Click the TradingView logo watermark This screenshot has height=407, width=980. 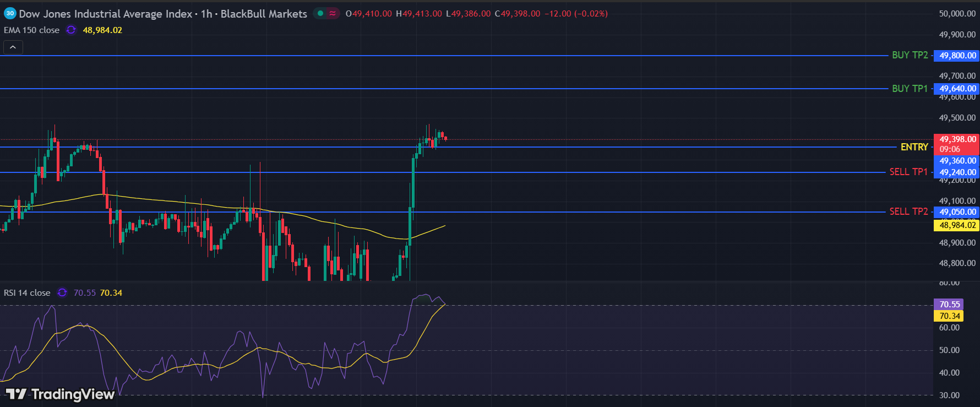61,394
